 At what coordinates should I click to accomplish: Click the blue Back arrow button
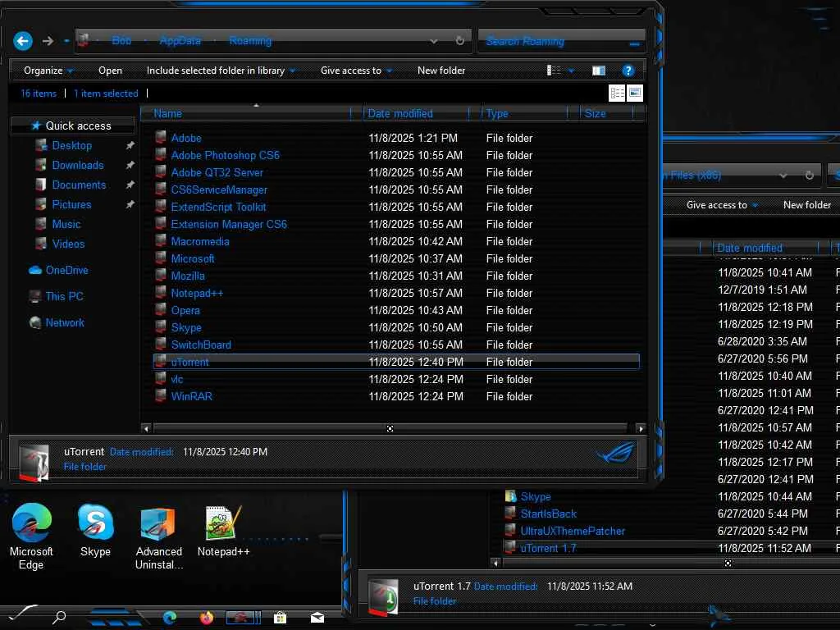(x=23, y=41)
